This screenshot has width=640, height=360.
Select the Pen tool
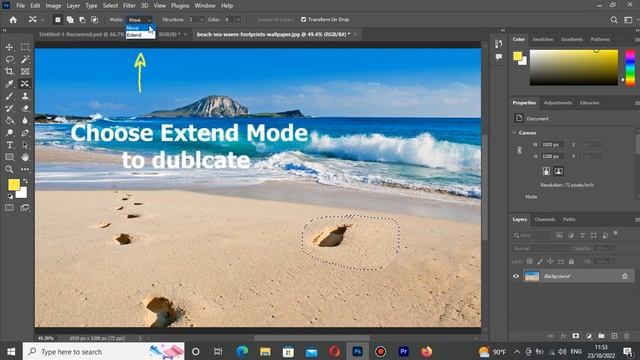25,133
